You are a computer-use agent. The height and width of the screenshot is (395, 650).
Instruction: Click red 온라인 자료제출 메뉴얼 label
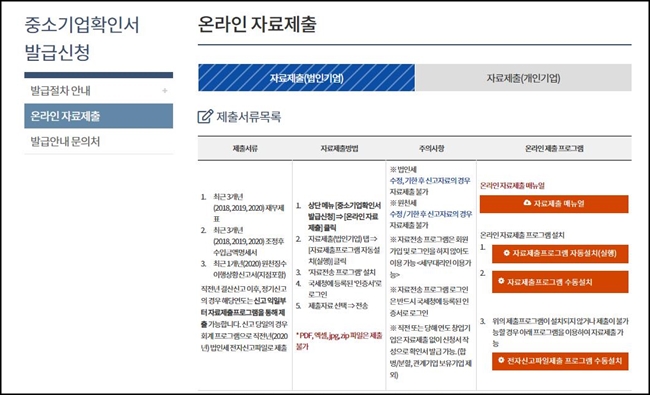(x=512, y=186)
